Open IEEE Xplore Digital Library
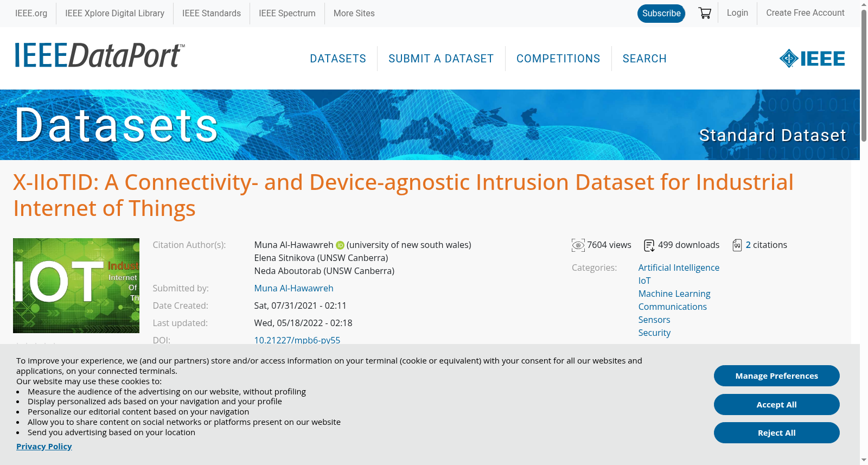868x465 pixels. tap(114, 13)
